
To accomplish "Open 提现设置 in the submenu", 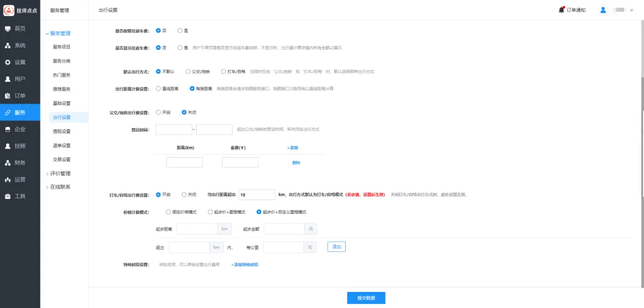I will [x=61, y=131].
